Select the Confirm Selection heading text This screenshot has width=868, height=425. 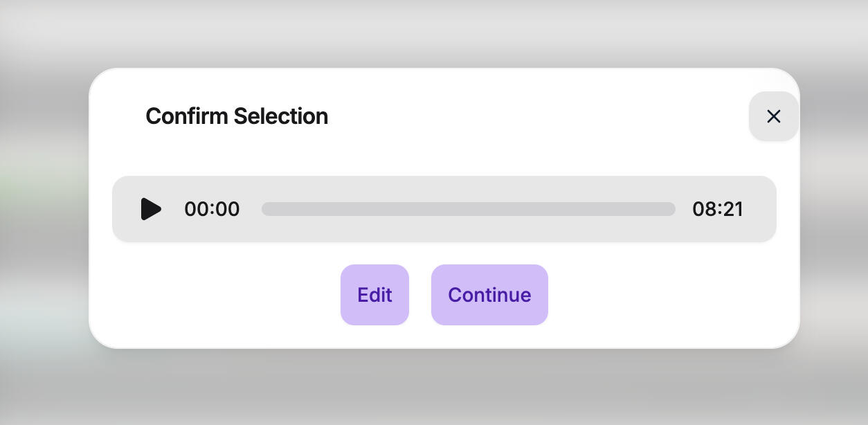237,116
